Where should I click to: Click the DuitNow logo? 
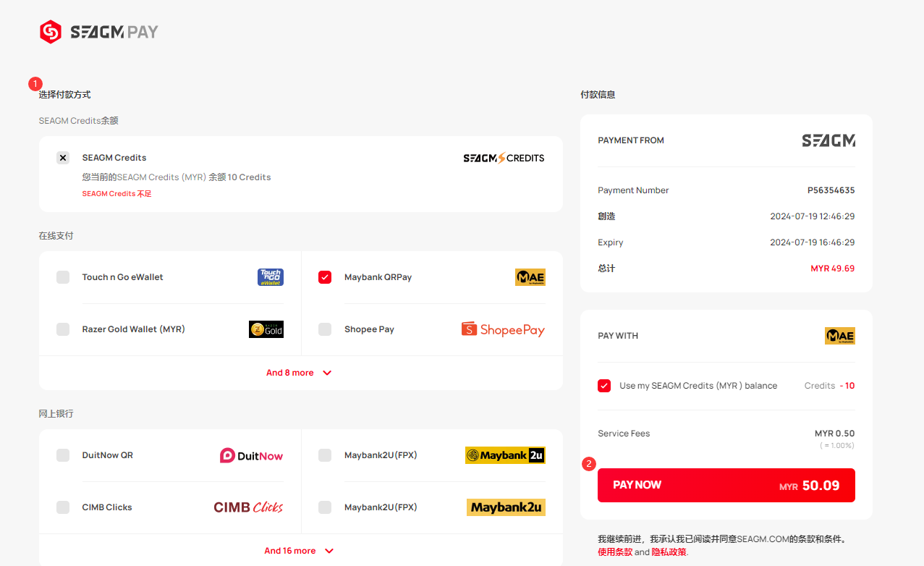pyautogui.click(x=252, y=455)
